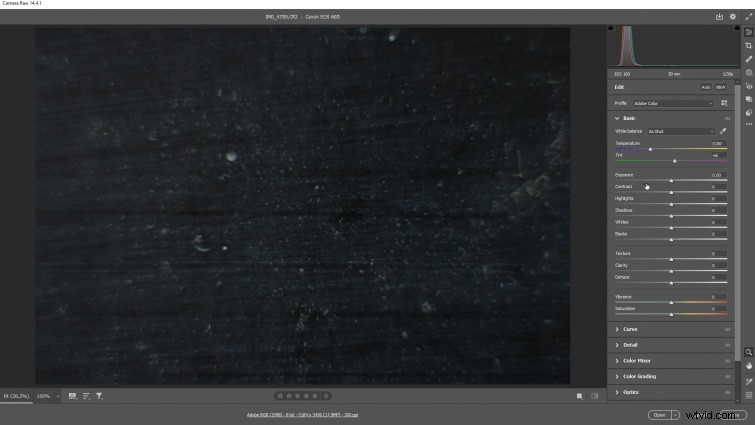Screen dimensions: 755x425
Task: Open the Profile Adobe Color dropdown
Action: [x=673, y=103]
